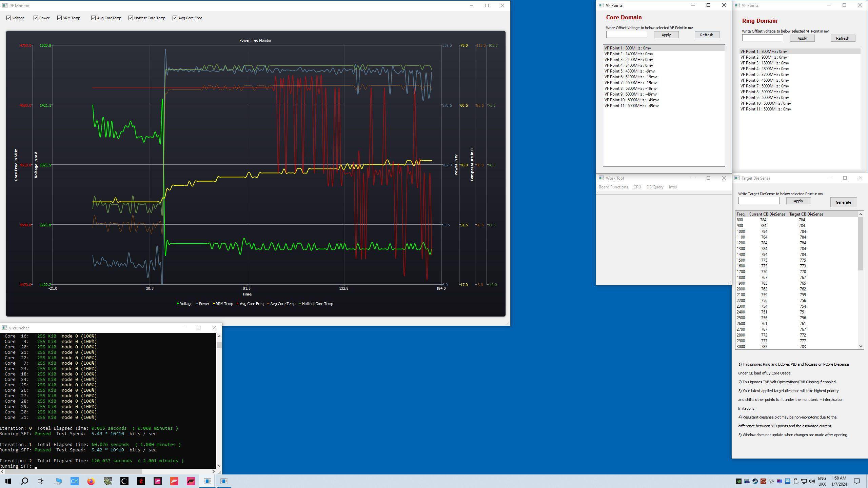Open Task View on the taskbar
Screen dimensions: 868x488
click(41, 481)
